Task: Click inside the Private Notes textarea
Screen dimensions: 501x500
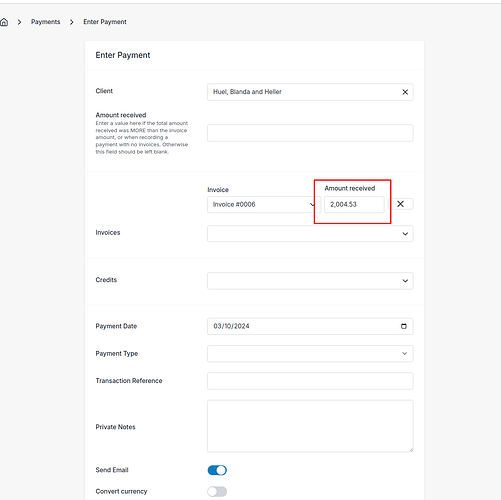Action: click(310, 426)
